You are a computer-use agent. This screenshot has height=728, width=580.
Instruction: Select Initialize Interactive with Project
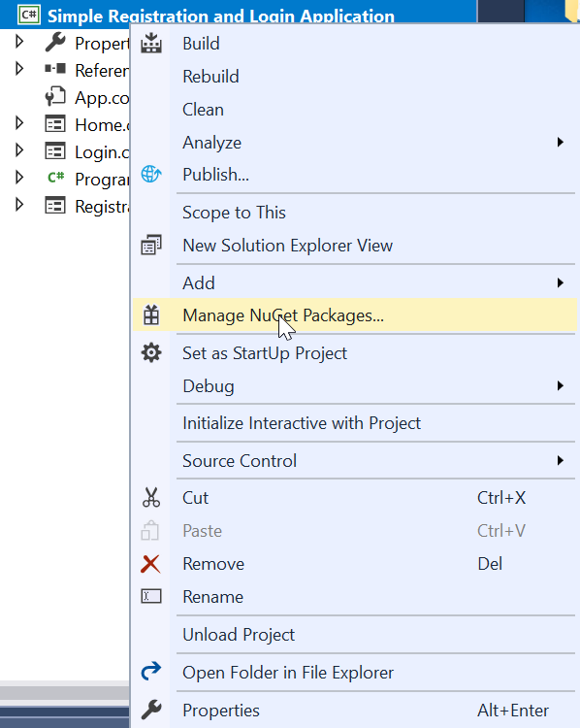[302, 423]
